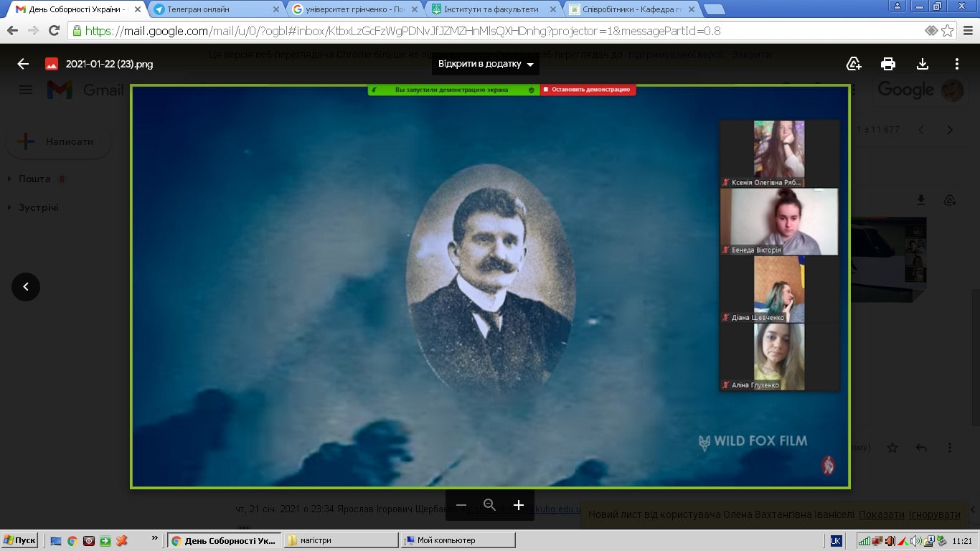Open the three-dot more options menu
Screen dimensions: 980x551
tap(957, 64)
